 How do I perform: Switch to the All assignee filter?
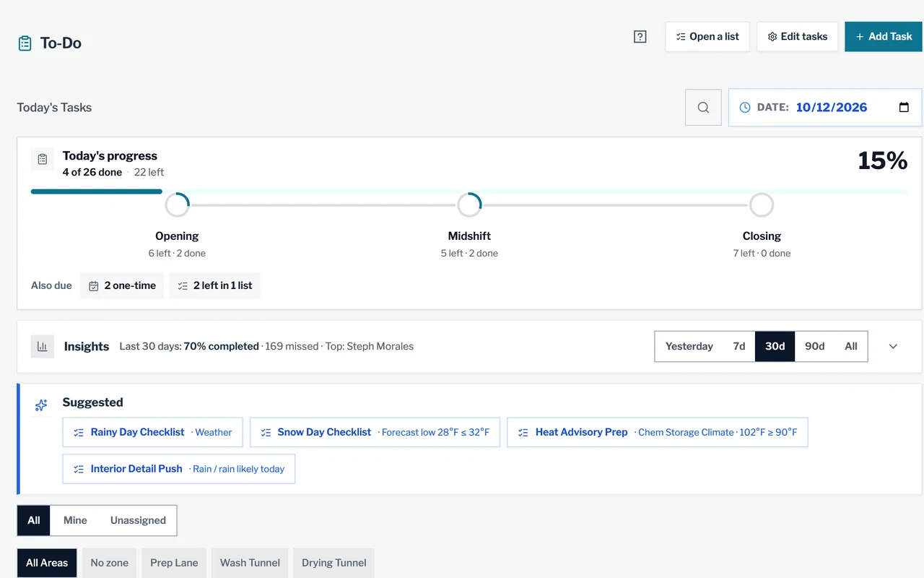click(x=34, y=520)
